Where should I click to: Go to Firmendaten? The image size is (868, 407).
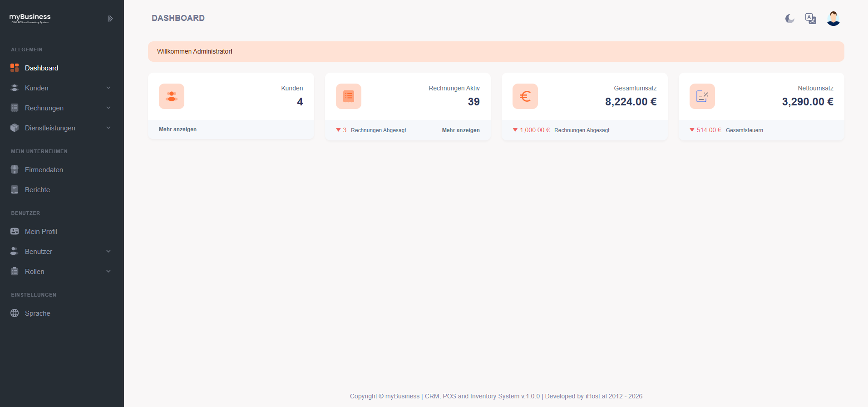tap(62, 169)
